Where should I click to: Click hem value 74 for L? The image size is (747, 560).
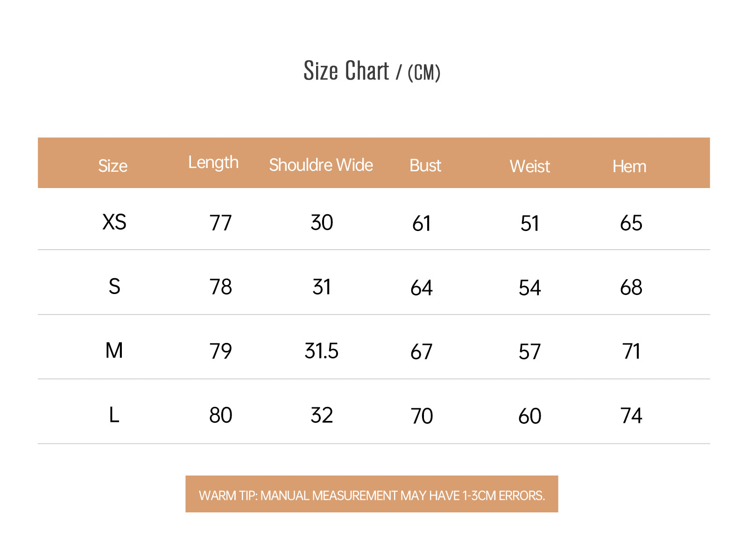(631, 415)
